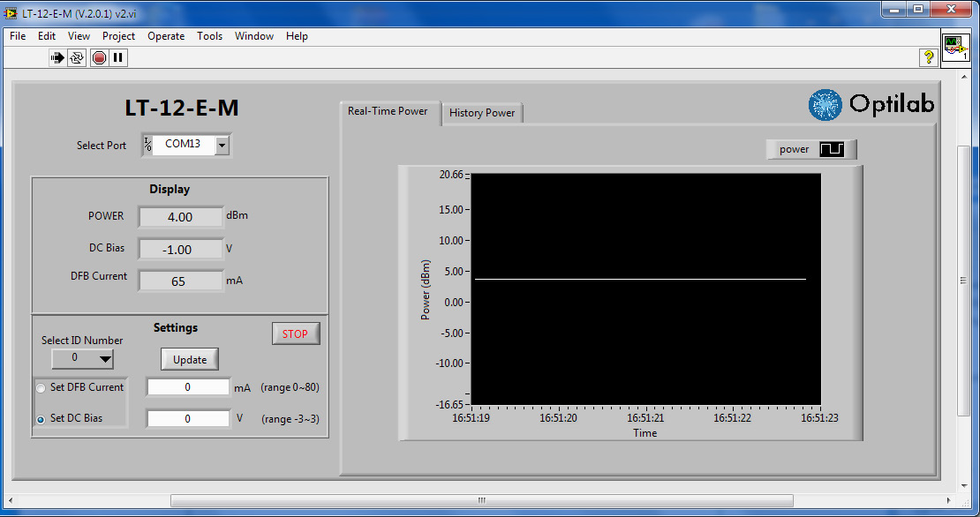Expand the COM13 port dropdown
Screen dimensions: 980x517
coord(222,145)
